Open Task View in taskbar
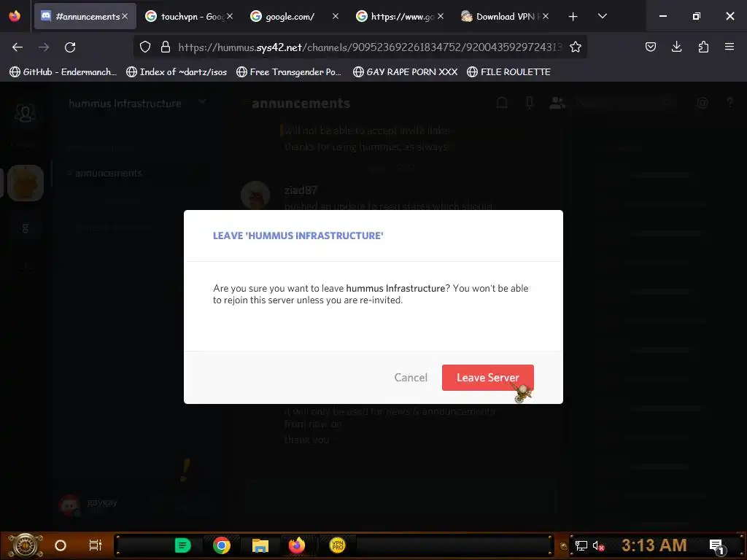The width and height of the screenshot is (747, 560). click(96, 545)
